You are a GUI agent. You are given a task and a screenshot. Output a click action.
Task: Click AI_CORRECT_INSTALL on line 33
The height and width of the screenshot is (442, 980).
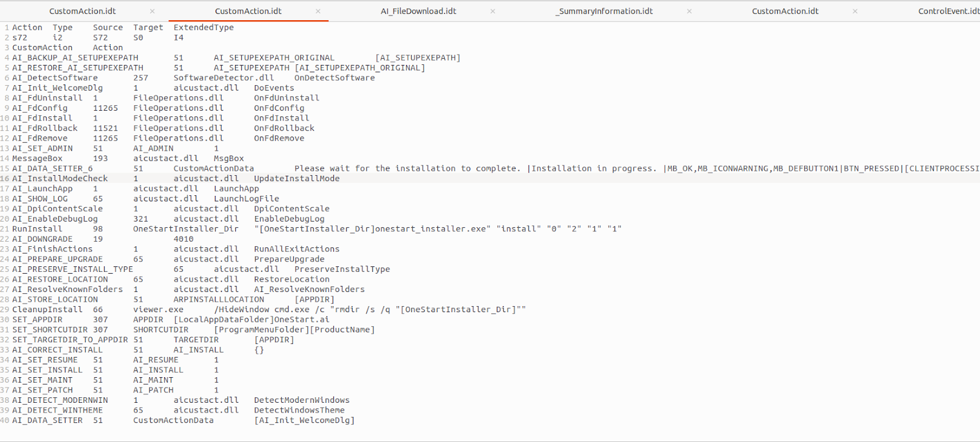58,350
